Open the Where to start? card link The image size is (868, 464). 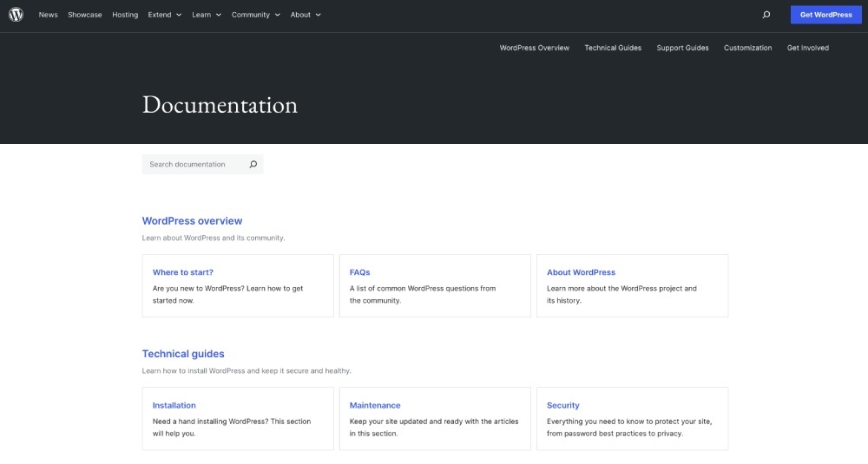182,272
